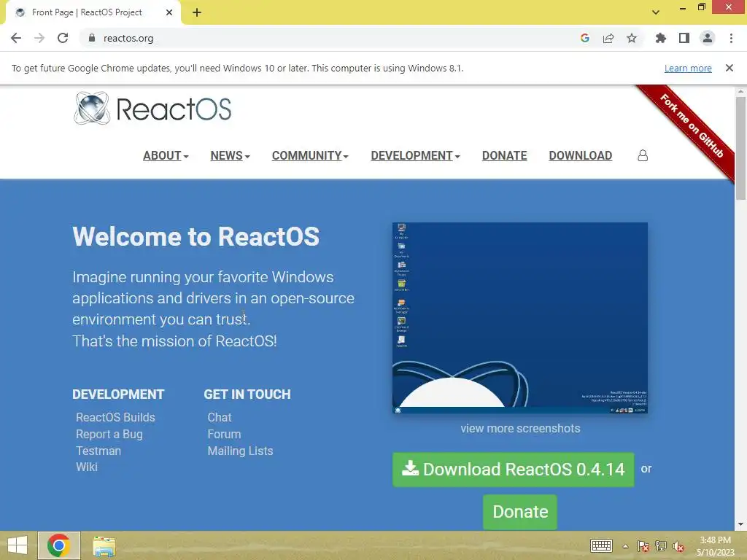
Task: Expand the COMMUNITY menu
Action: pyautogui.click(x=310, y=156)
